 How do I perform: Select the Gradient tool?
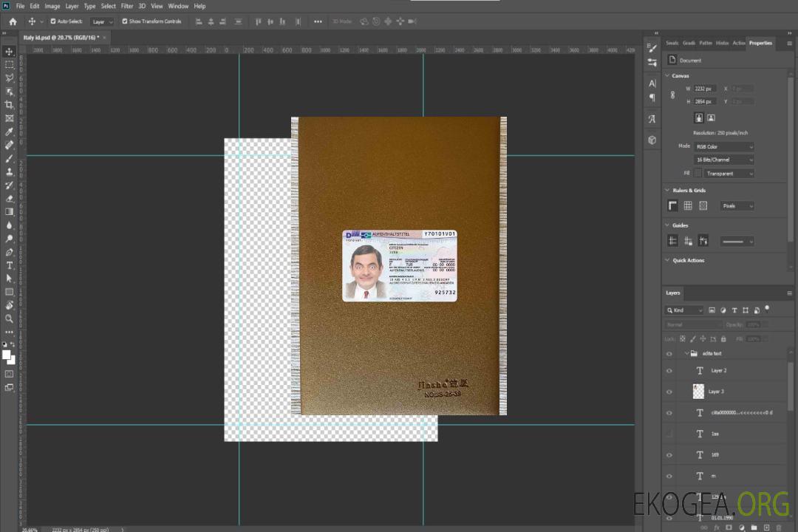point(9,212)
